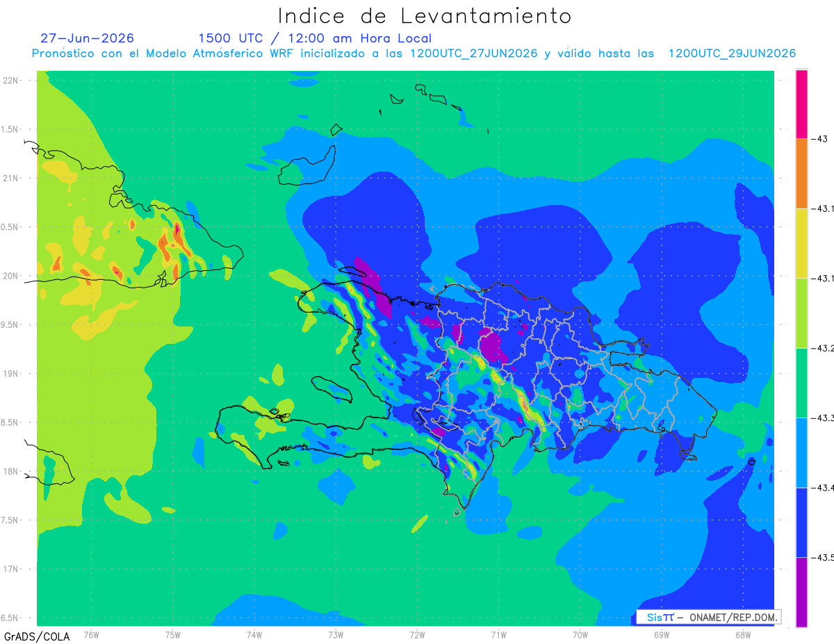Image resolution: width=834 pixels, height=644 pixels.
Task: Click the '8.5N' latitude label
Action: pos(10,422)
